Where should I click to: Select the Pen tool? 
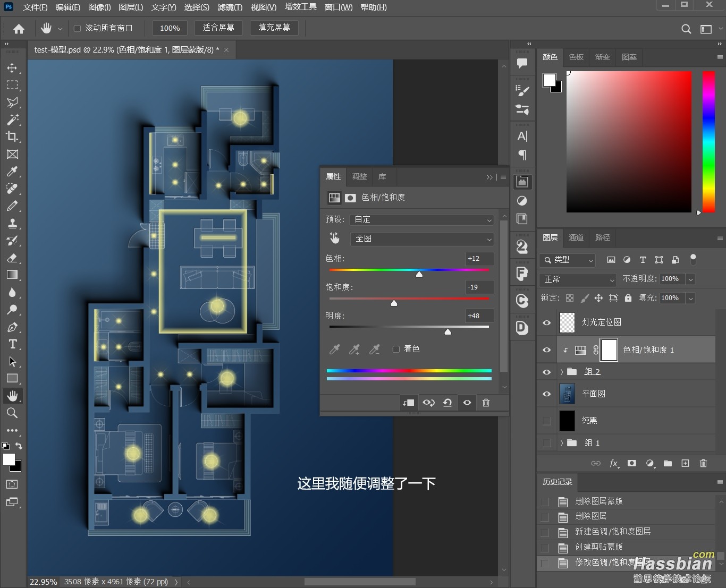[12, 327]
